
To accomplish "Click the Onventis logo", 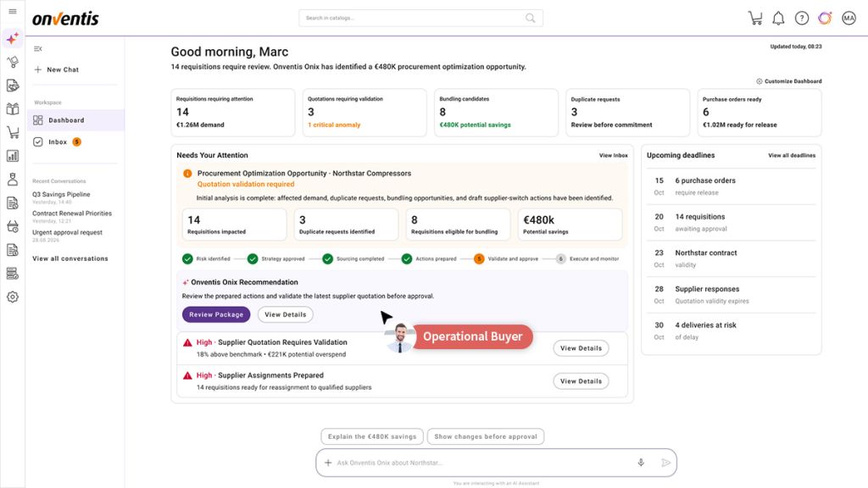I will [x=65, y=19].
